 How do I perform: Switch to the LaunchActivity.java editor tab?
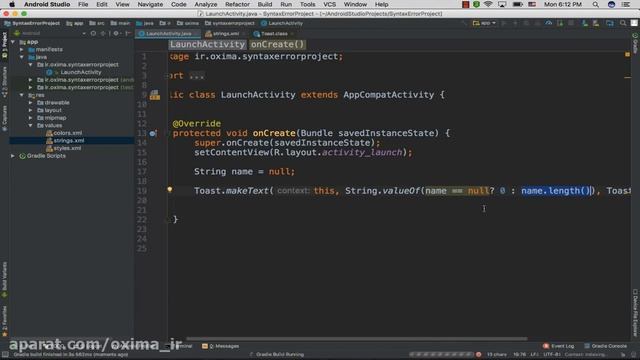168,33
